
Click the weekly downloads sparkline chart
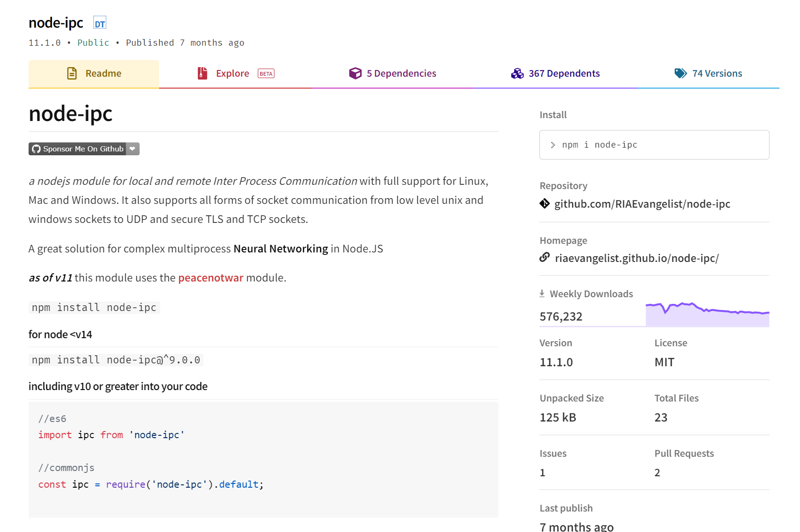[707, 315]
